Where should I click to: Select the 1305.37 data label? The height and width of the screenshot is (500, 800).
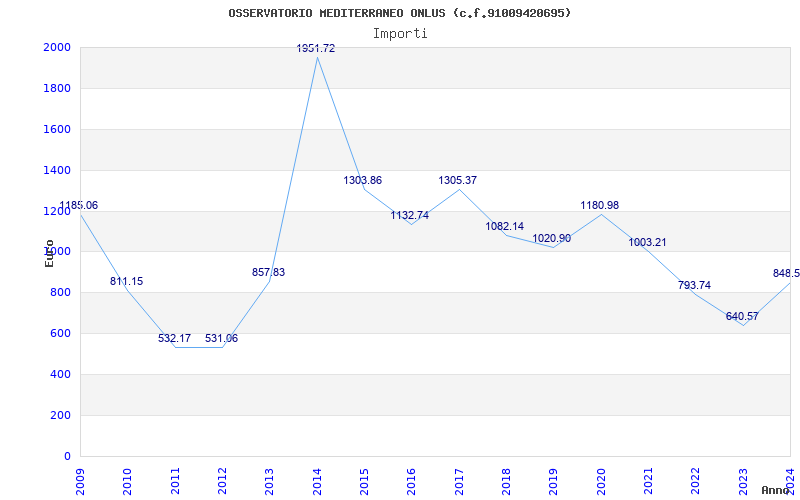458,180
